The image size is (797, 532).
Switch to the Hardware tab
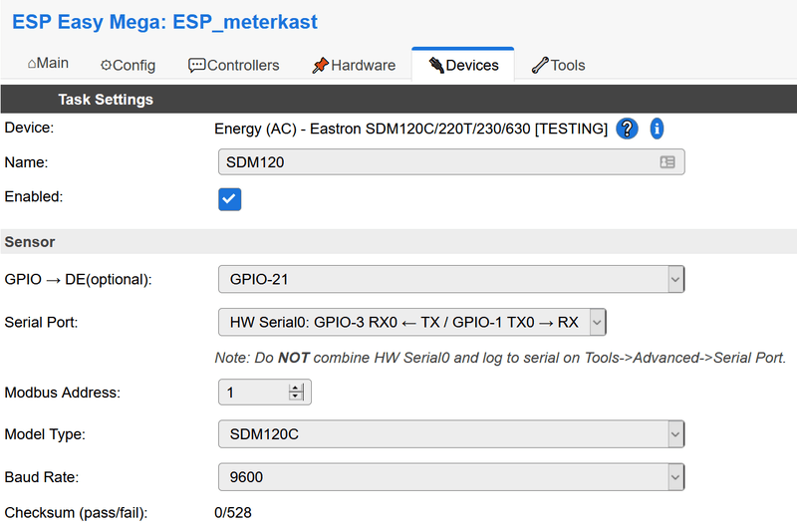354,65
